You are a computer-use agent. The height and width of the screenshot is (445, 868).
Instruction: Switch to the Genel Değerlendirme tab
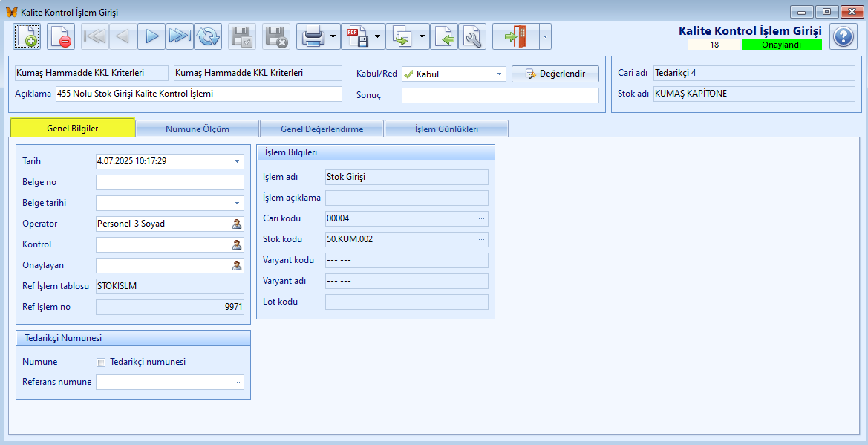(322, 129)
